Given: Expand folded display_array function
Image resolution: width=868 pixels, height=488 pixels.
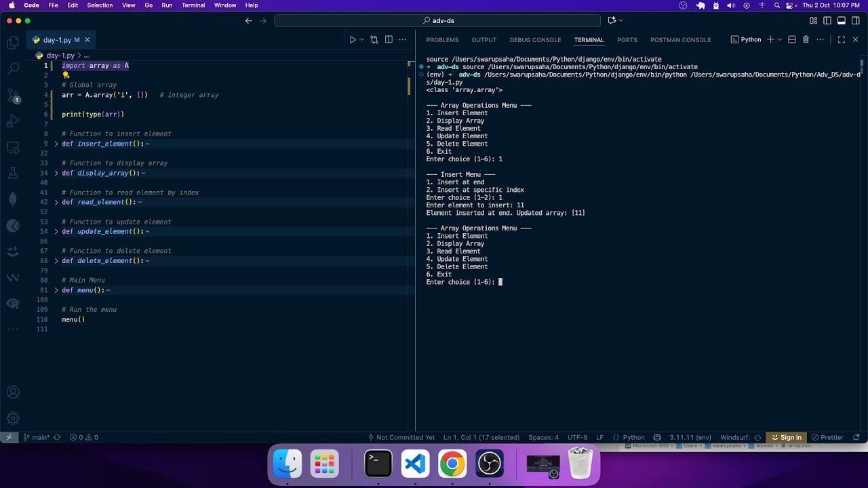Looking at the screenshot, I should (x=56, y=173).
